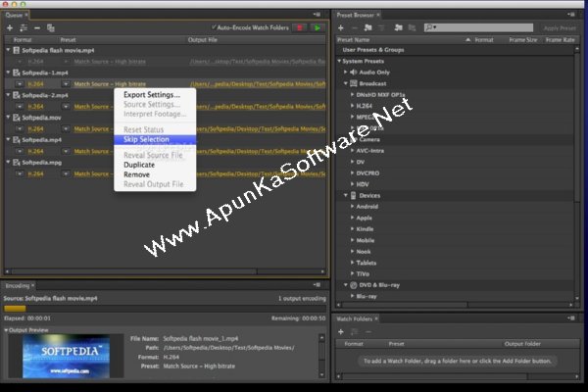Click the Remove minus icon in Queue toolbar
This screenshot has width=588, height=392.
click(x=37, y=27)
